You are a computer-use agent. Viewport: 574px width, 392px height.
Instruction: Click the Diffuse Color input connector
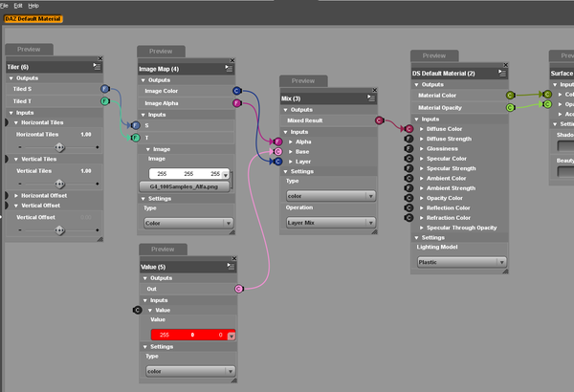(x=408, y=129)
